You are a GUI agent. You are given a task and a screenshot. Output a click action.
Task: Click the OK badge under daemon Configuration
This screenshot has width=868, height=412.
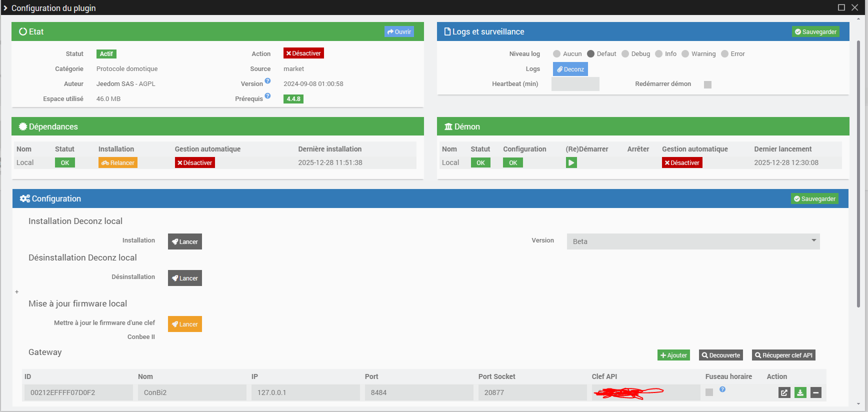tap(513, 162)
